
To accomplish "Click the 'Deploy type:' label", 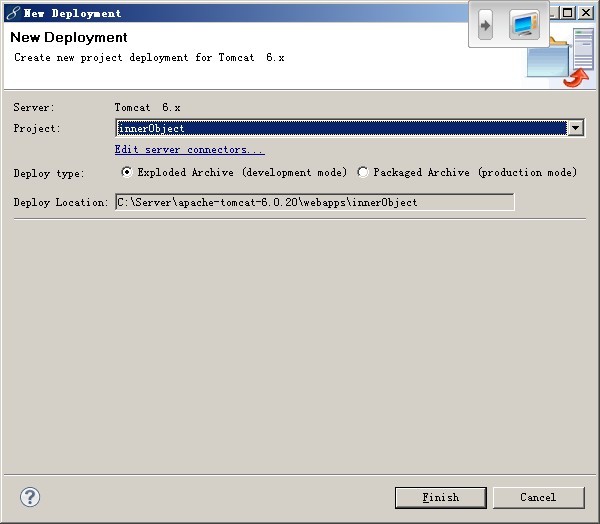I will [49, 173].
